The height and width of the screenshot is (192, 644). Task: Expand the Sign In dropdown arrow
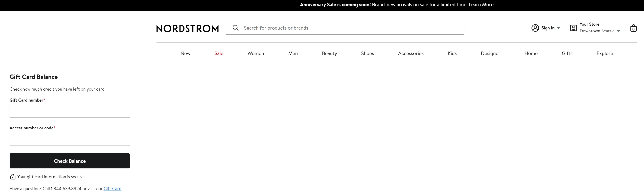(558, 28)
